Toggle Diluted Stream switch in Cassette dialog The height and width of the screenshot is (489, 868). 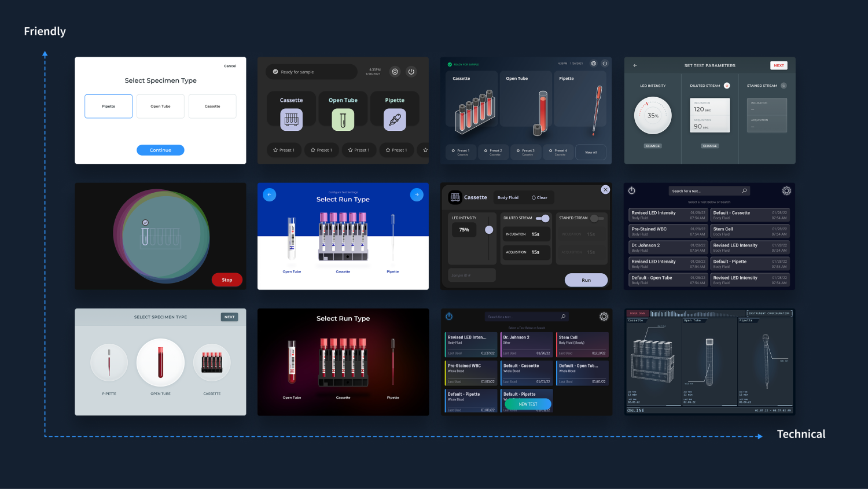click(543, 218)
